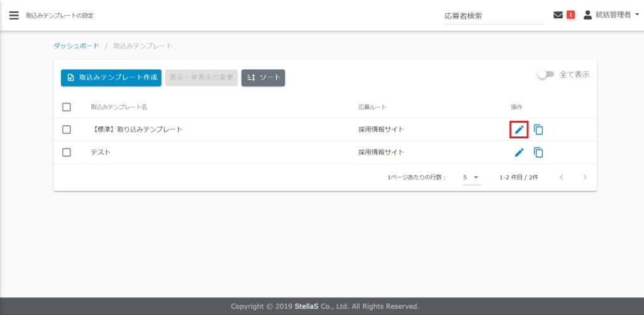Click the 取込みテンプレート名 column header

coord(119,108)
